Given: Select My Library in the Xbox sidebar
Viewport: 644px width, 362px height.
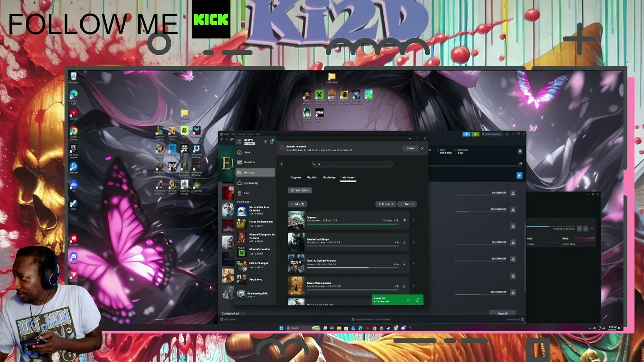Looking at the screenshot, I should pyautogui.click(x=256, y=172).
